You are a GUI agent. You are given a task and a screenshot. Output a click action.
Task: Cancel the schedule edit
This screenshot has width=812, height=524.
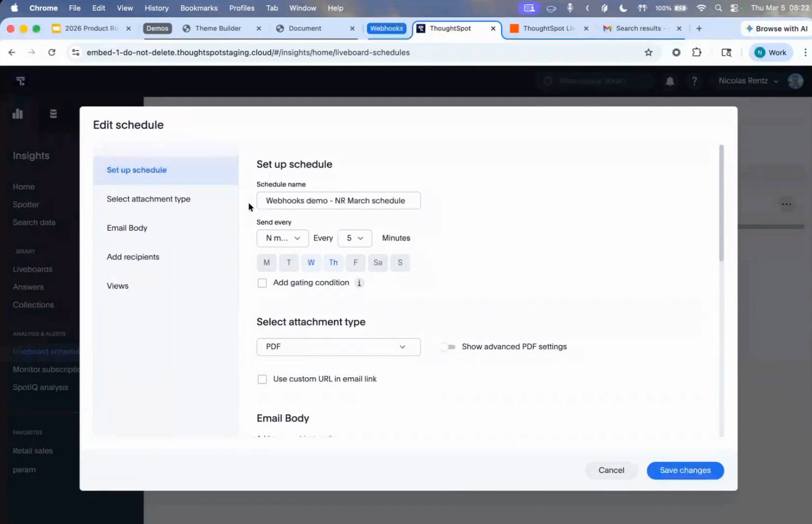[611, 471]
